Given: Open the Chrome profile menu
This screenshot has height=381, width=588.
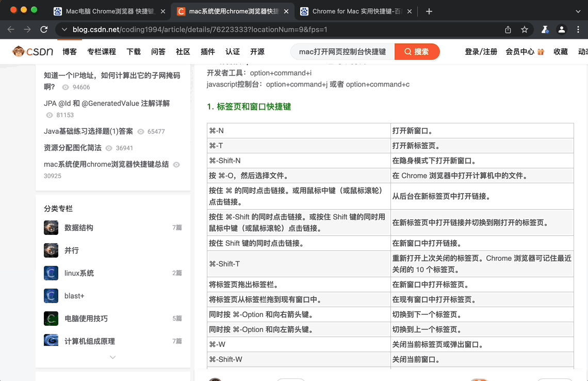Looking at the screenshot, I should pyautogui.click(x=561, y=29).
